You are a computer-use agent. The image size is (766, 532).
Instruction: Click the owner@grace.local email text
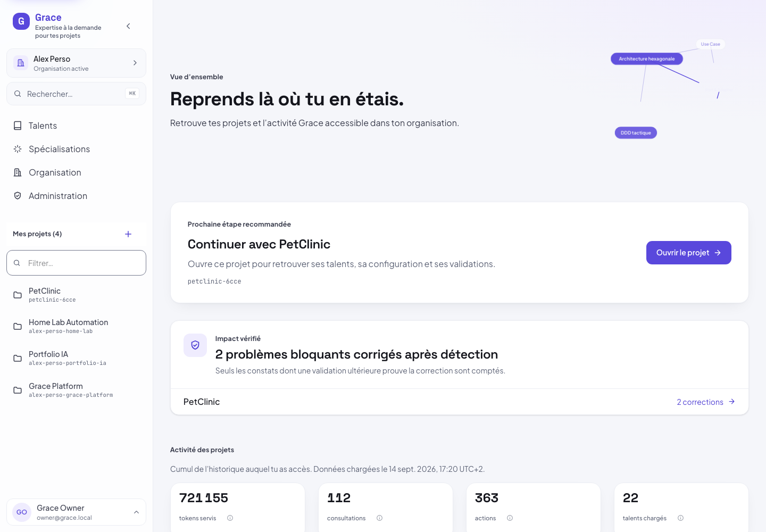click(x=64, y=518)
